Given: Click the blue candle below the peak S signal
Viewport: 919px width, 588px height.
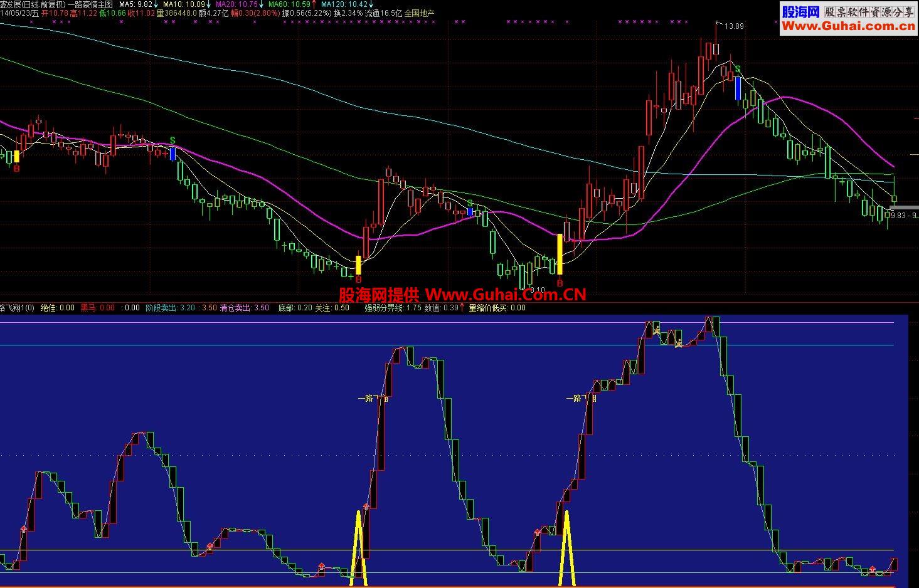Looking at the screenshot, I should coord(738,88).
